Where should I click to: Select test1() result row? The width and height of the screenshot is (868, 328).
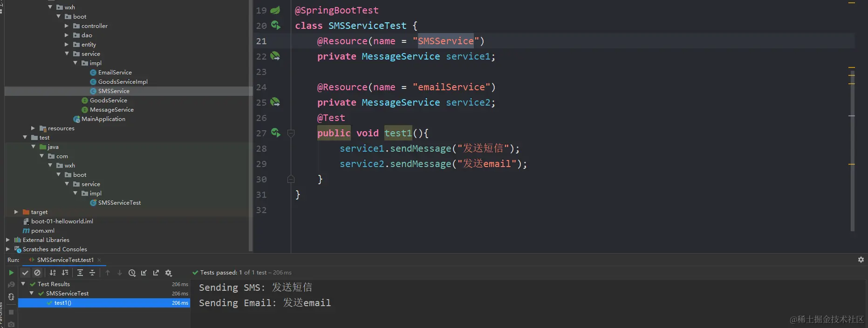pyautogui.click(x=104, y=303)
